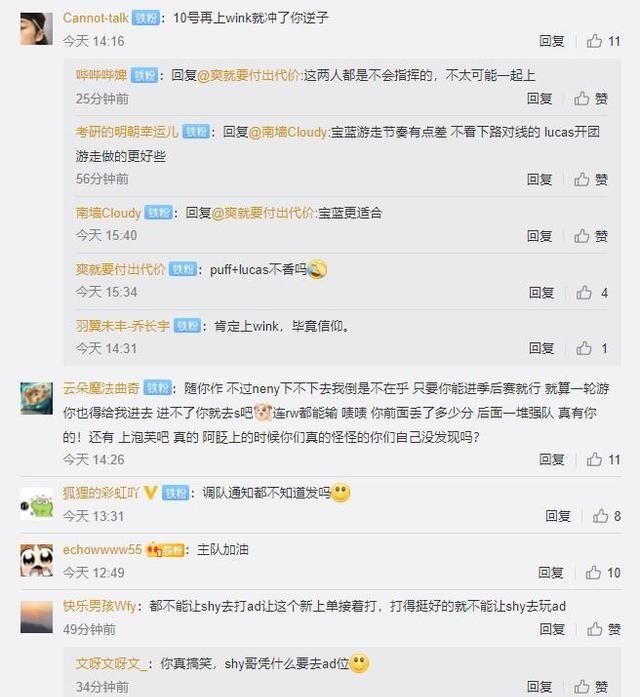Viewport: 640px width, 697px height.
Task: Thumbs-up the puff+lucas comment
Action: (592, 292)
